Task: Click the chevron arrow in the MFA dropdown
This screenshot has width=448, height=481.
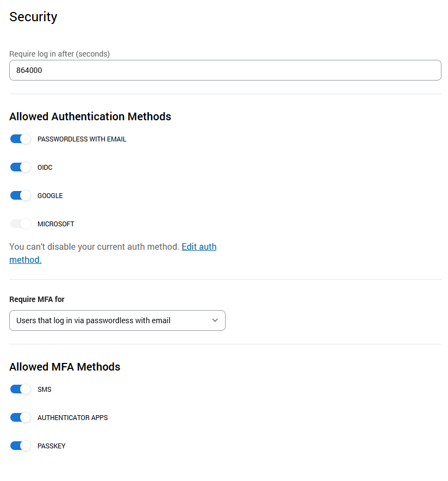Action: click(x=215, y=320)
